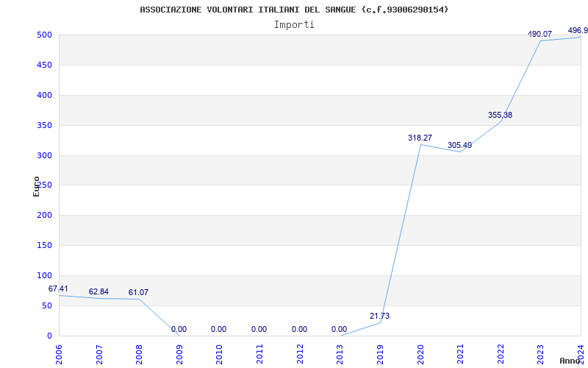Click the 2013 x-axis label
The width and height of the screenshot is (588, 368).
tap(340, 355)
